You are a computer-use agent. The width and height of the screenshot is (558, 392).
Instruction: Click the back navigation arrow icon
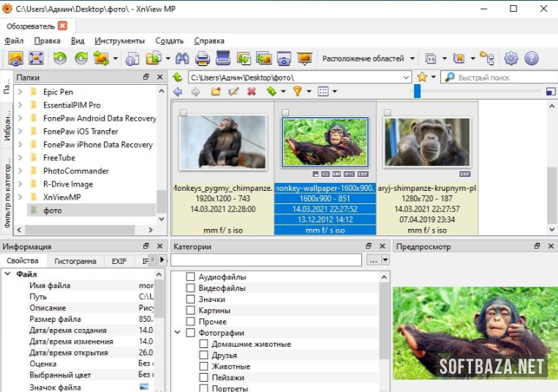pos(178,91)
